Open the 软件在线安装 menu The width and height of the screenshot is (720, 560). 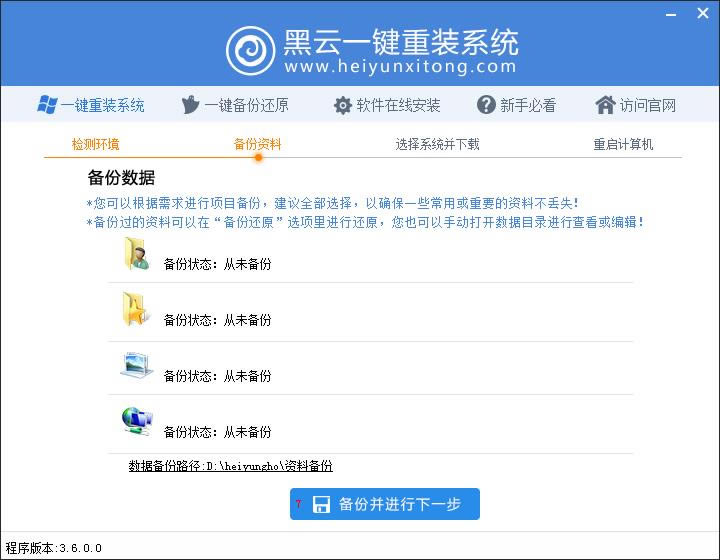click(x=387, y=105)
